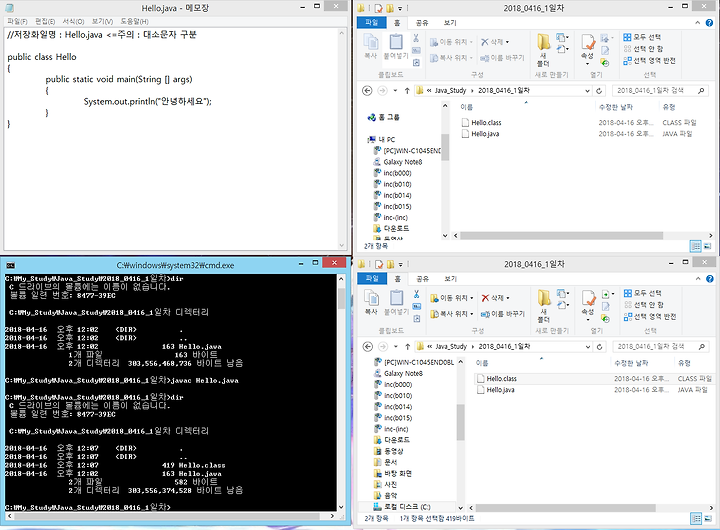Click Invert selection (선택 영역 반전) in bottom Explorer
The height and width of the screenshot is (530, 720).
650,317
